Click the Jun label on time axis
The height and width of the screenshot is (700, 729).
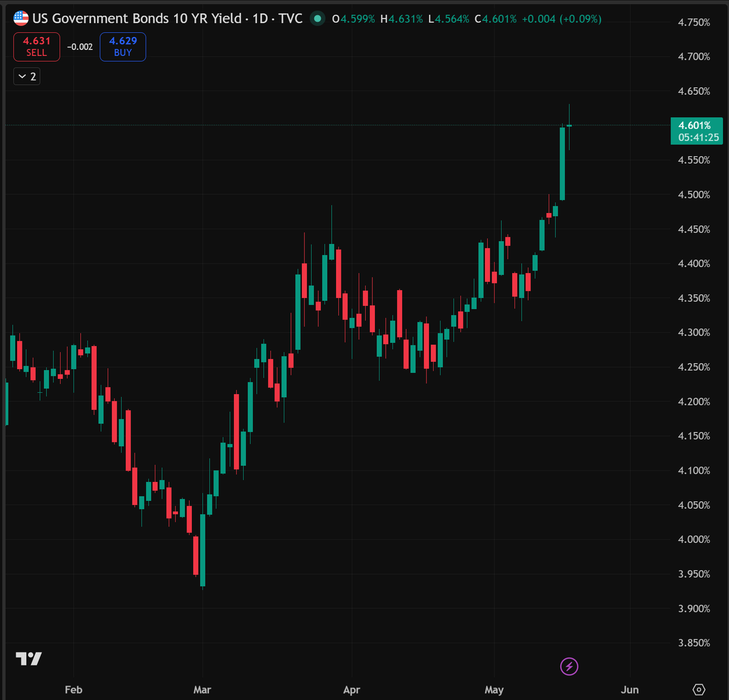pyautogui.click(x=630, y=690)
